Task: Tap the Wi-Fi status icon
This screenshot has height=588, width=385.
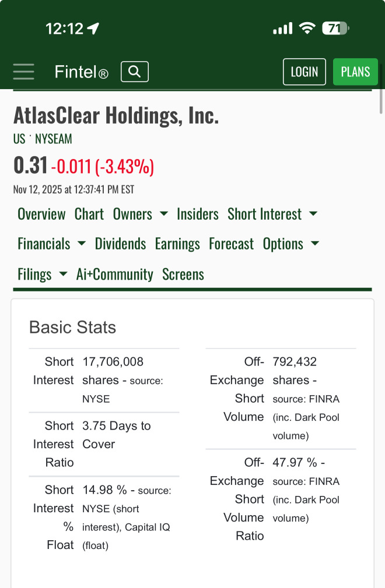Action: click(306, 28)
